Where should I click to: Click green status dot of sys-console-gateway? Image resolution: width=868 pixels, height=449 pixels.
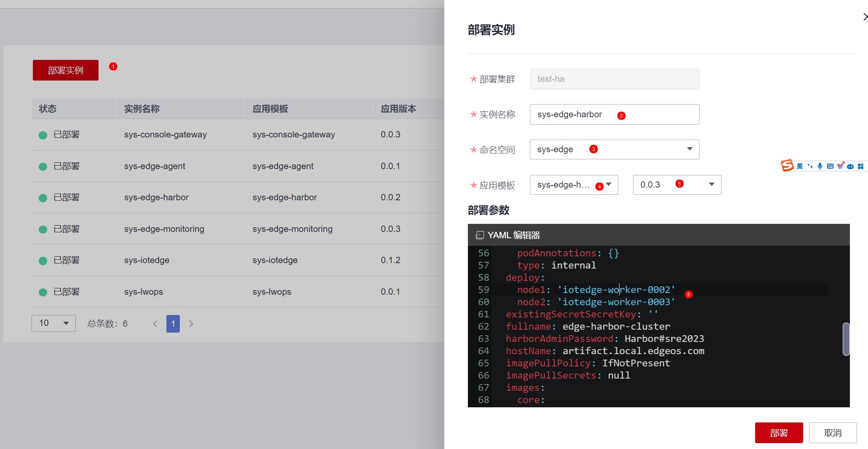(x=43, y=135)
